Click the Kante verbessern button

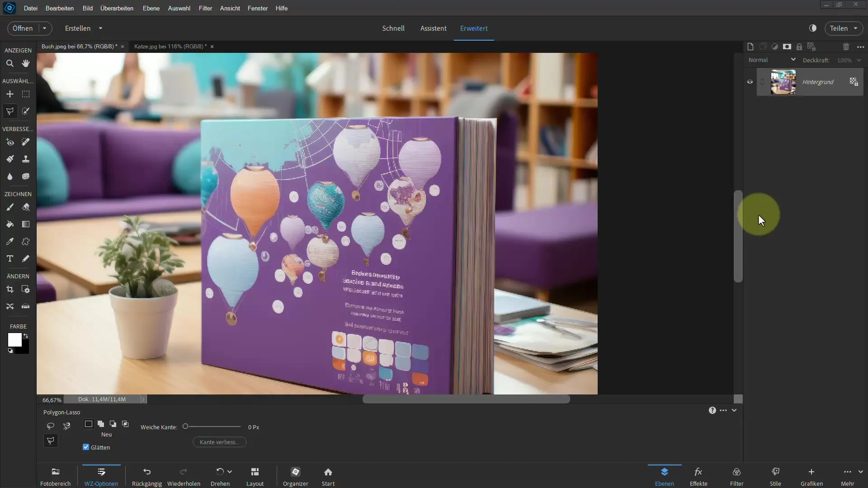point(220,442)
